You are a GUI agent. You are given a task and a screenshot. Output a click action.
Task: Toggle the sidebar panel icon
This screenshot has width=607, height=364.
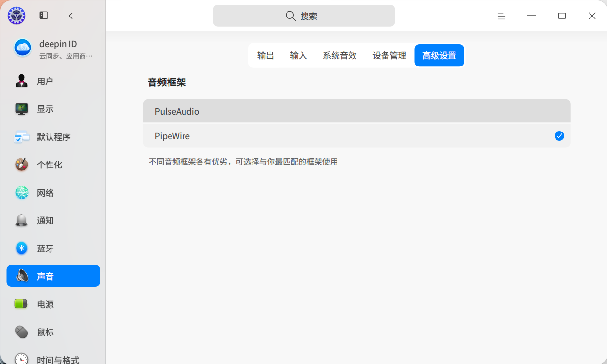44,16
